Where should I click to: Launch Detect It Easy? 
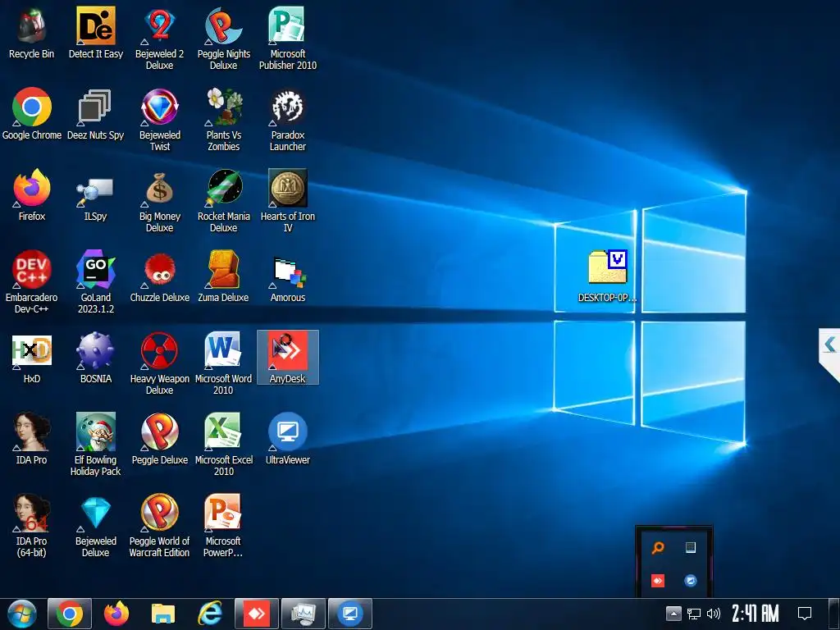click(x=95, y=33)
